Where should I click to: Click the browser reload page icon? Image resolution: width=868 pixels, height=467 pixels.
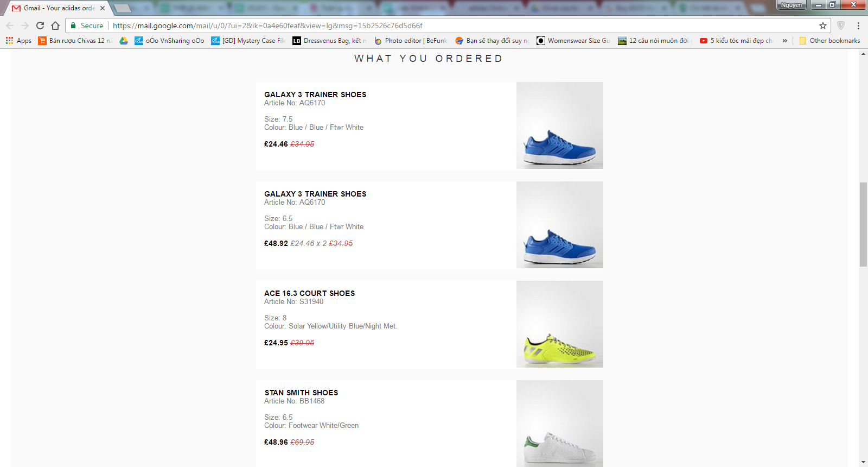40,26
